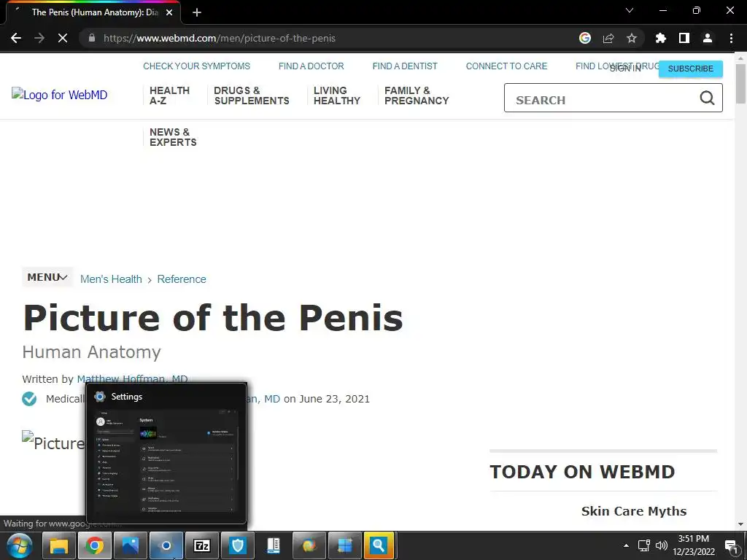Screen dimensions: 747x560
Task: Switch to Chrome in taskbar
Action: (95, 545)
